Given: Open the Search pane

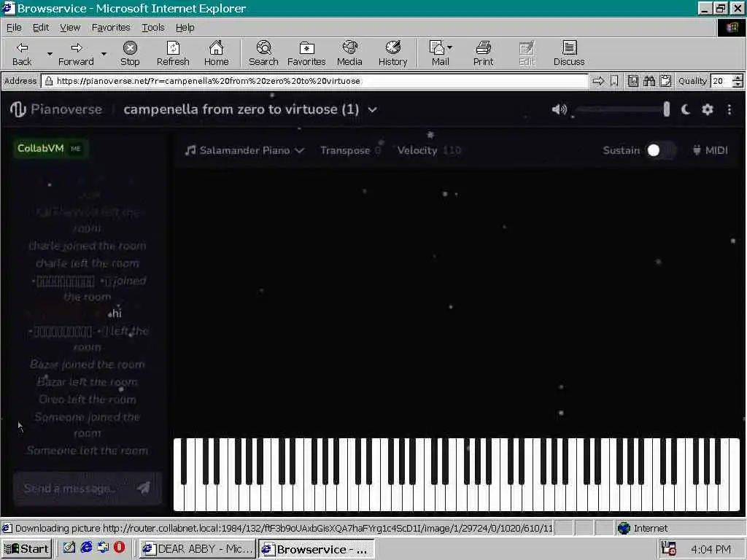Looking at the screenshot, I should tap(263, 53).
